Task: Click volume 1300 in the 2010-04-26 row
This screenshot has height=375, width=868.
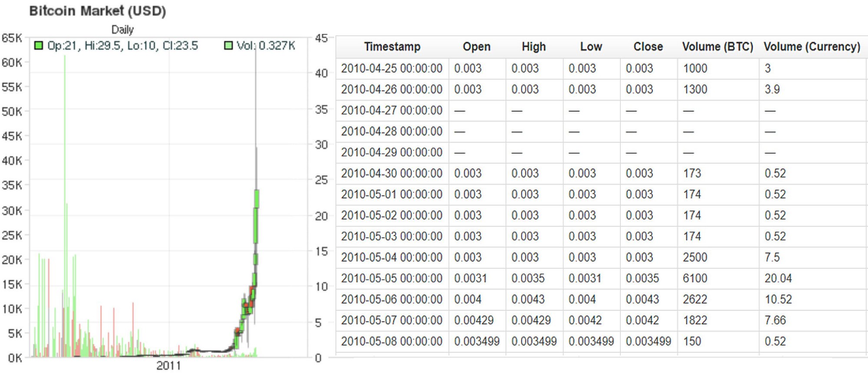Action: click(x=695, y=89)
